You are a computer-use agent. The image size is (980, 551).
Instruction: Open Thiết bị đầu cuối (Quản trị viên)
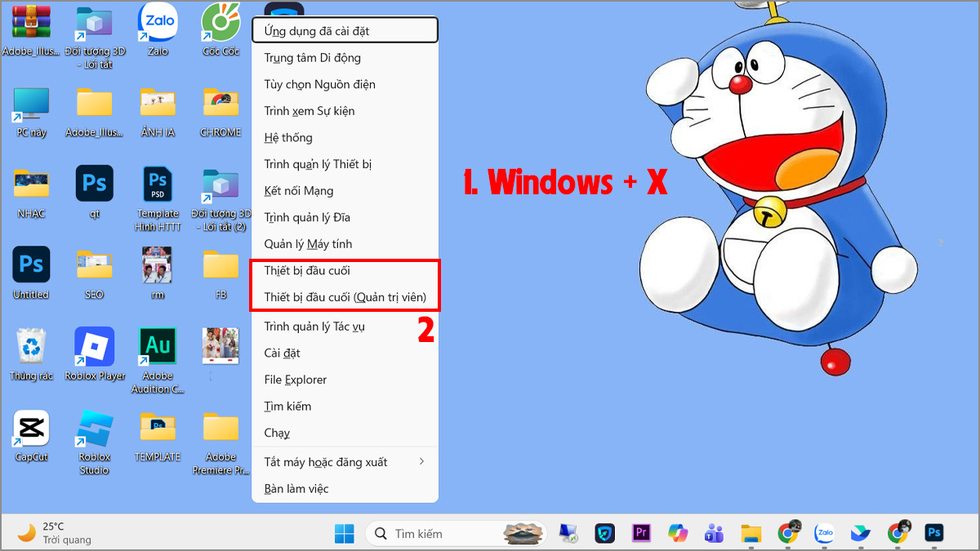point(345,297)
